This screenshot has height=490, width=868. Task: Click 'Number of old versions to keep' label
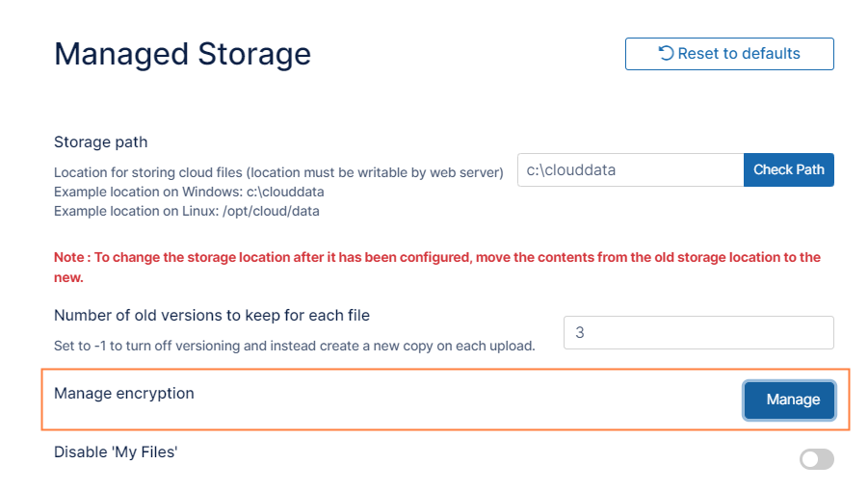[x=212, y=315]
